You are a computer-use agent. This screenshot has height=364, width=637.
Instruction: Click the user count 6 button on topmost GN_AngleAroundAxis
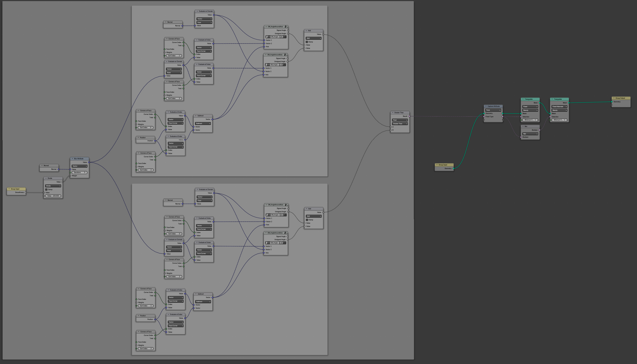282,37
